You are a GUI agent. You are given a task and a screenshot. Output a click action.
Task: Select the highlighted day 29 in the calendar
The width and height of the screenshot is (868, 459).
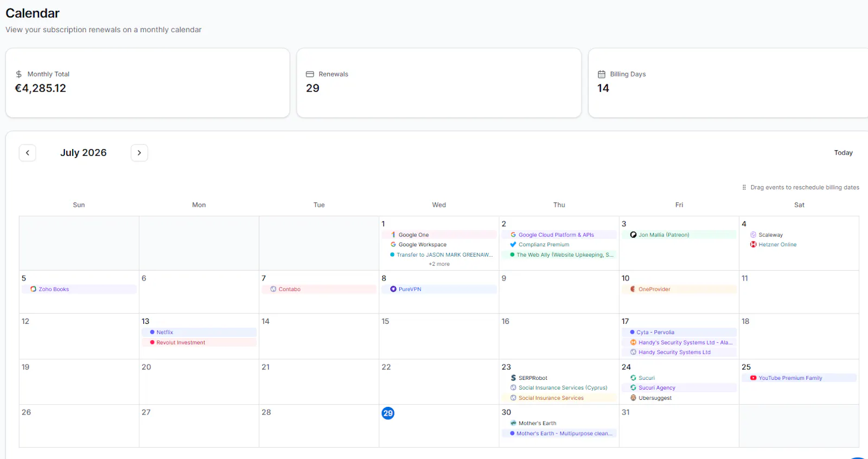(388, 413)
